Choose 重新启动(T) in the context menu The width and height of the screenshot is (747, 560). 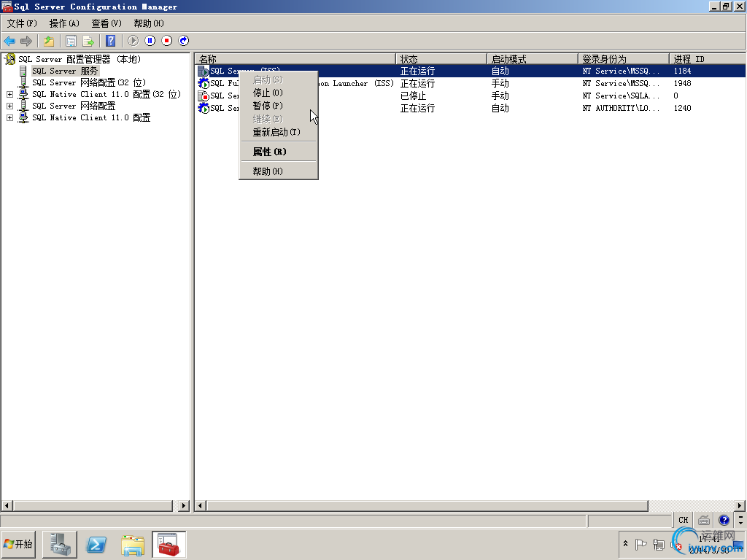click(x=278, y=133)
